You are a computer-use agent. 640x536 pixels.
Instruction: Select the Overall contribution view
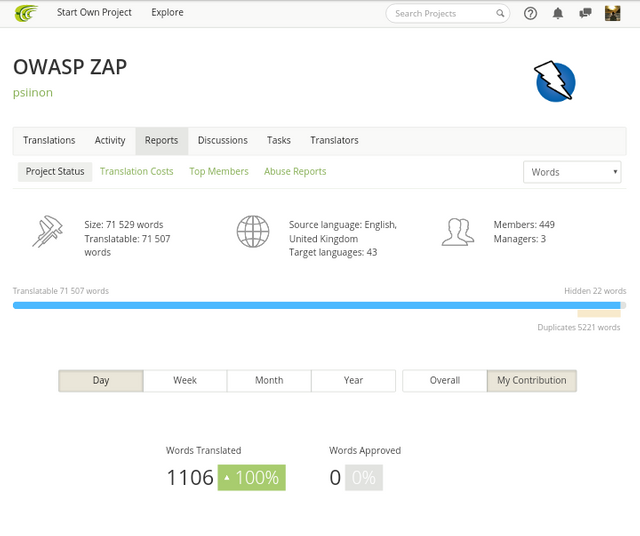[444, 380]
